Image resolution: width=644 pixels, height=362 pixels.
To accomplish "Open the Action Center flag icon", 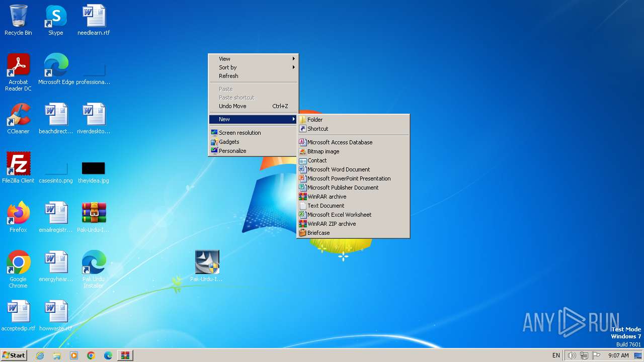I will pos(597,355).
